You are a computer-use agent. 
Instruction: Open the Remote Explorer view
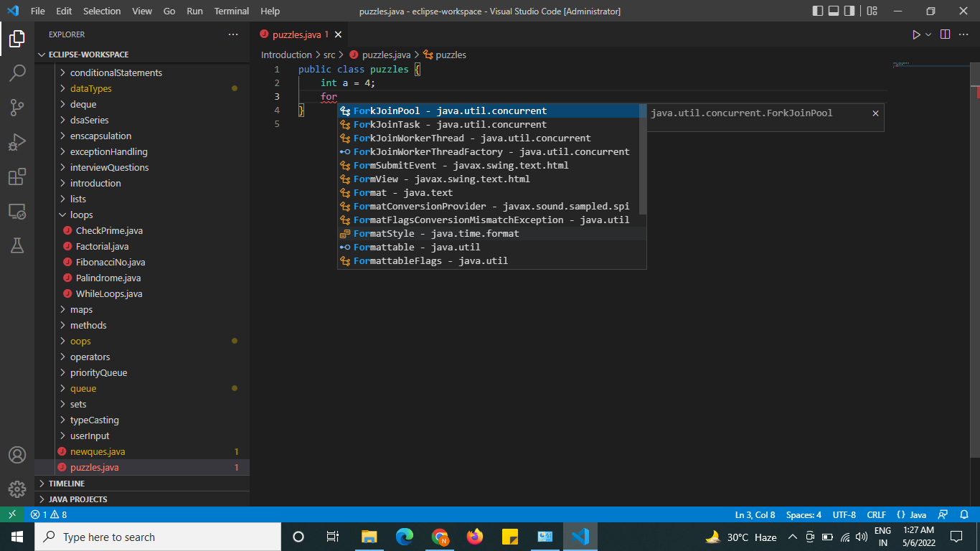click(18, 211)
